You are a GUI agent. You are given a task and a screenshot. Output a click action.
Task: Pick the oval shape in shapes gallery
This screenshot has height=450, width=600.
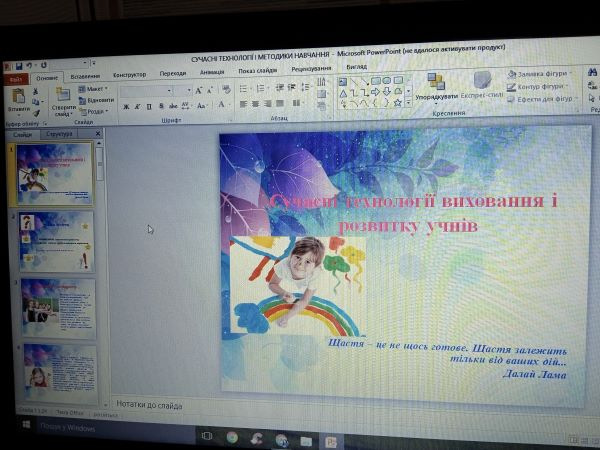(387, 81)
